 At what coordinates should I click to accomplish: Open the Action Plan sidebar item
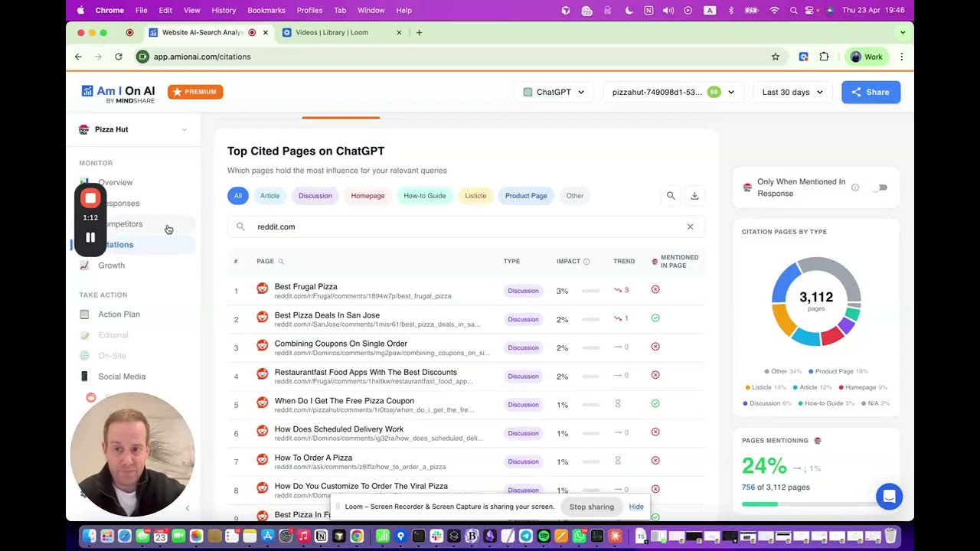(x=119, y=315)
